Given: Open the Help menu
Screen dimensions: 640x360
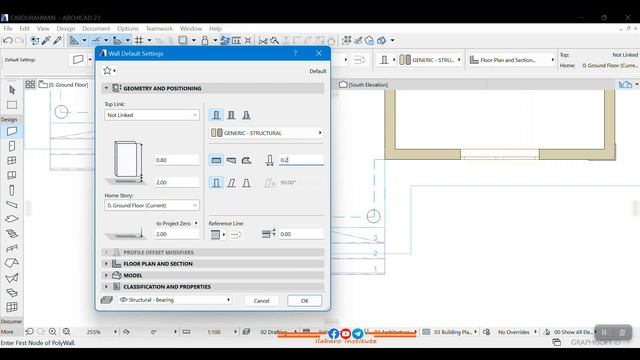Looking at the screenshot, I should pyautogui.click(x=215, y=29).
